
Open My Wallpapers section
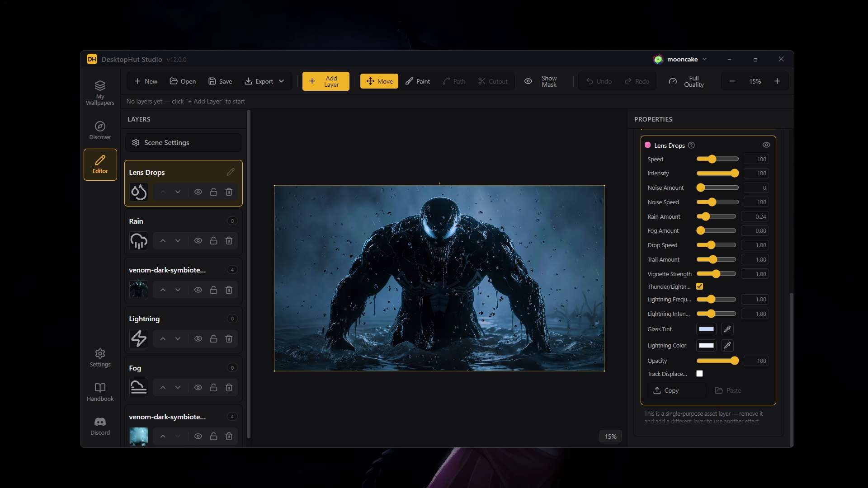click(100, 93)
